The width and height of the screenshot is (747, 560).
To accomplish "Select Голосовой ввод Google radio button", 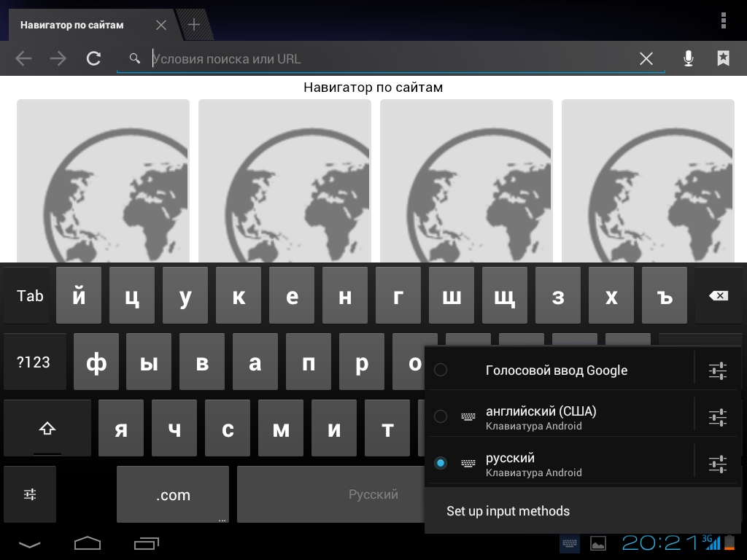I will point(441,370).
